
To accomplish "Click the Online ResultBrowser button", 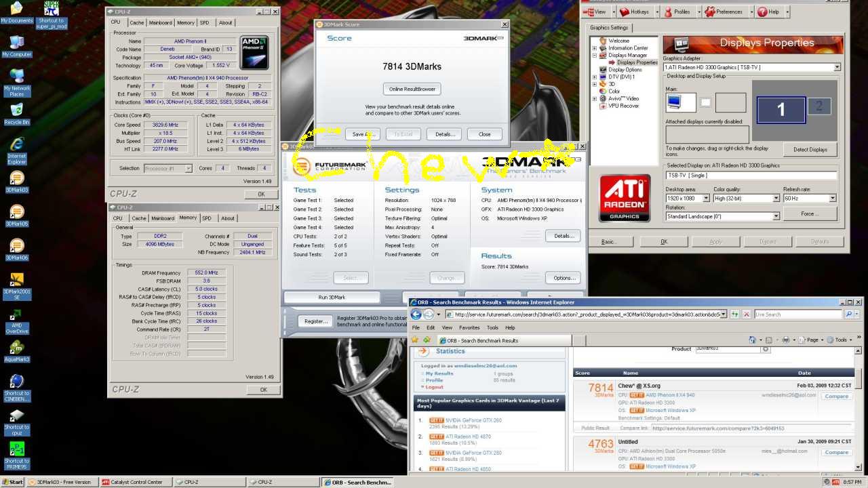I will tap(412, 89).
